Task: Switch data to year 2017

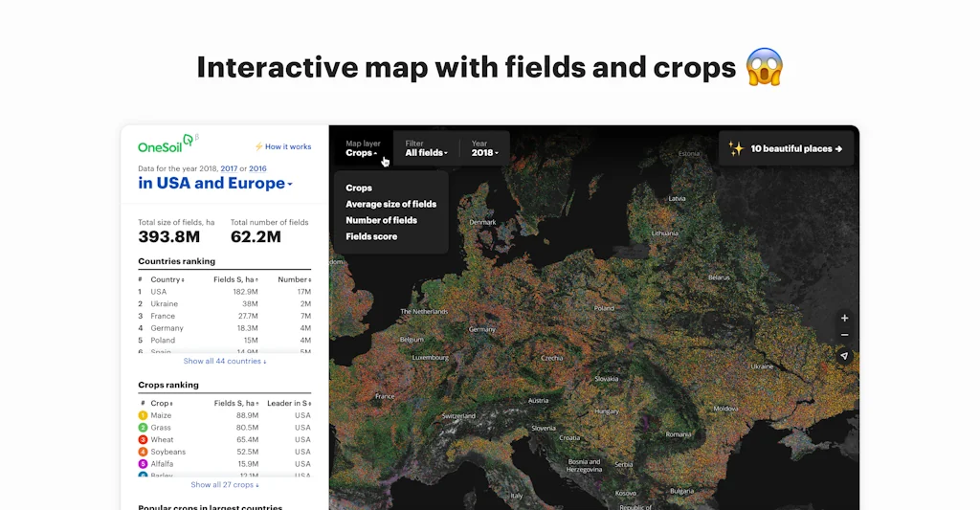Action: (229, 168)
